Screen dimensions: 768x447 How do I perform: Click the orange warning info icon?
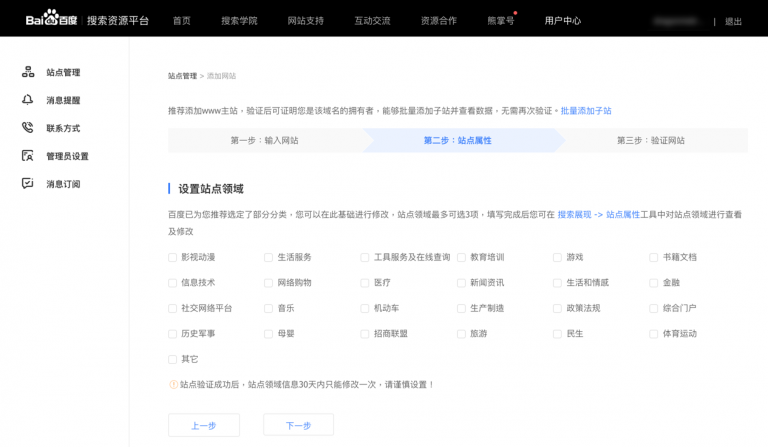tap(173, 384)
